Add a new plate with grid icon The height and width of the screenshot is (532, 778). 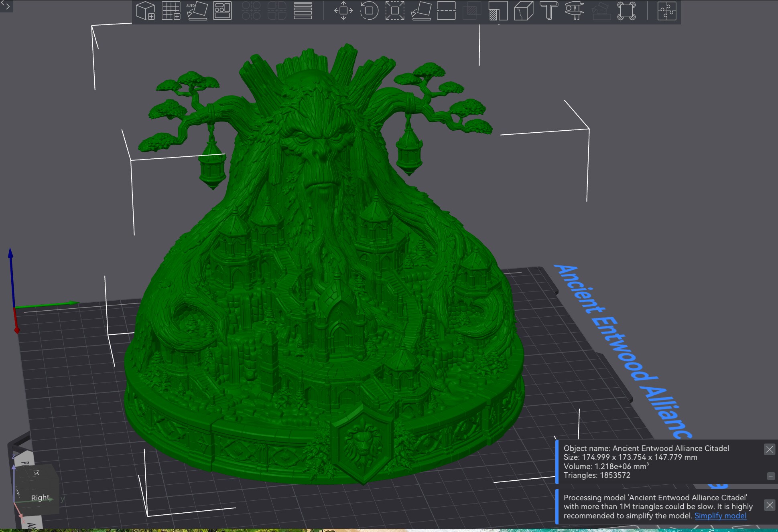click(171, 11)
